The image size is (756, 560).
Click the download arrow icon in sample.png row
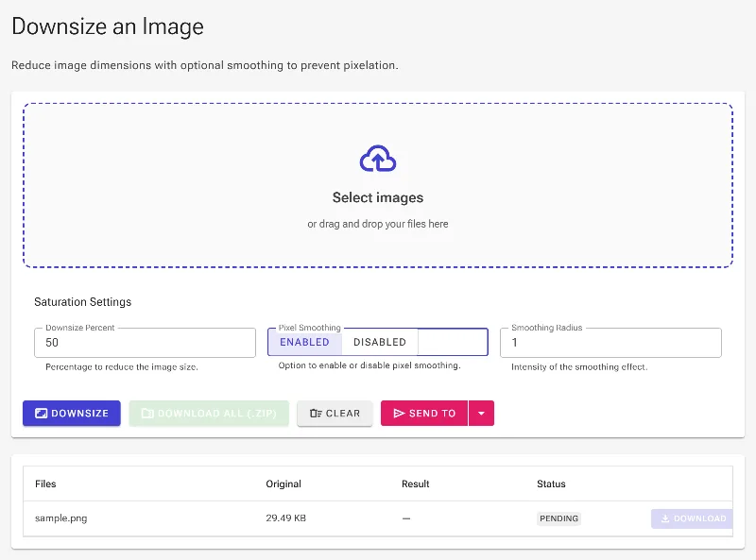(665, 518)
